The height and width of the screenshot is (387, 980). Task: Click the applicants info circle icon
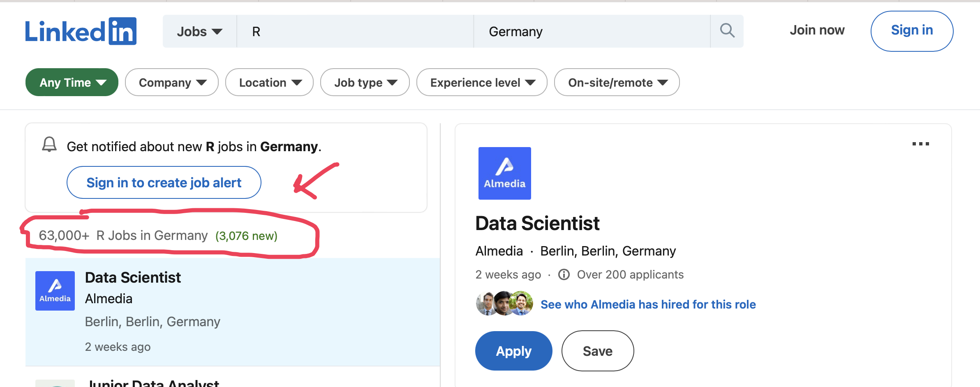564,274
